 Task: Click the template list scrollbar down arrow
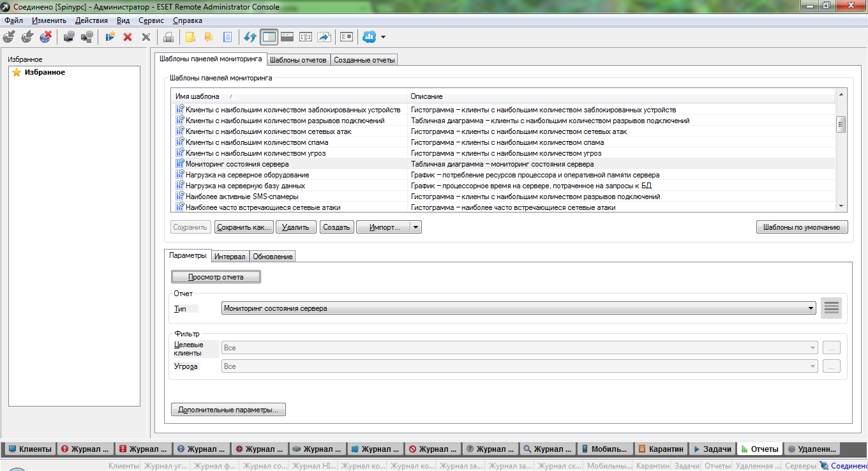[x=841, y=206]
